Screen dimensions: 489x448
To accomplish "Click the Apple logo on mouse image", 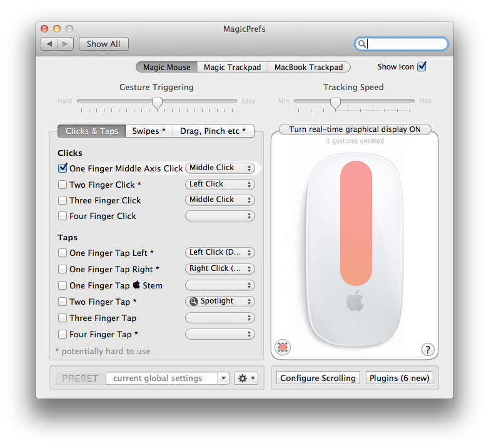I will click(x=355, y=301).
